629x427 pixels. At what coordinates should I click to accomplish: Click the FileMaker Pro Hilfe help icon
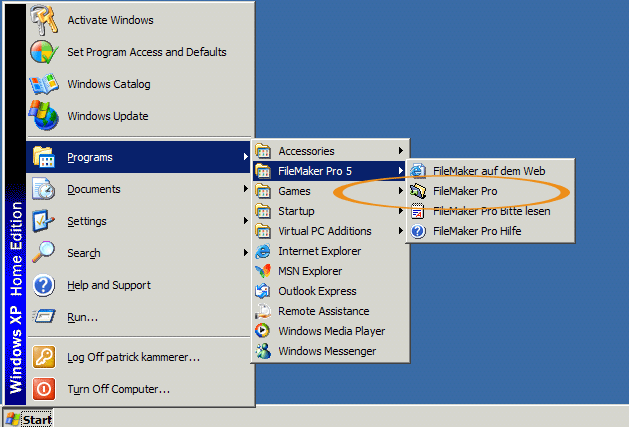[418, 231]
